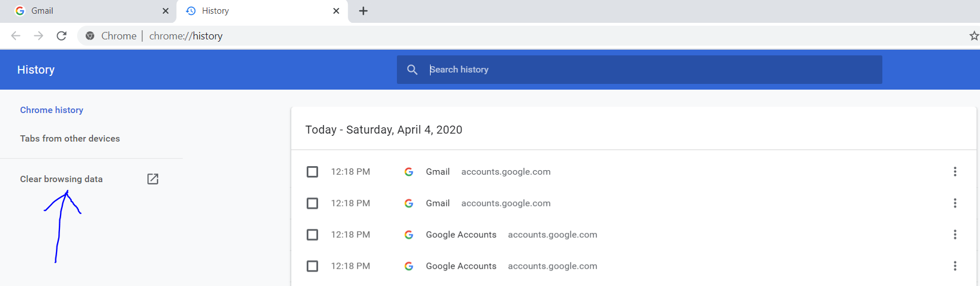This screenshot has width=980, height=286.
Task: Click the browser back arrow
Action: coord(15,36)
